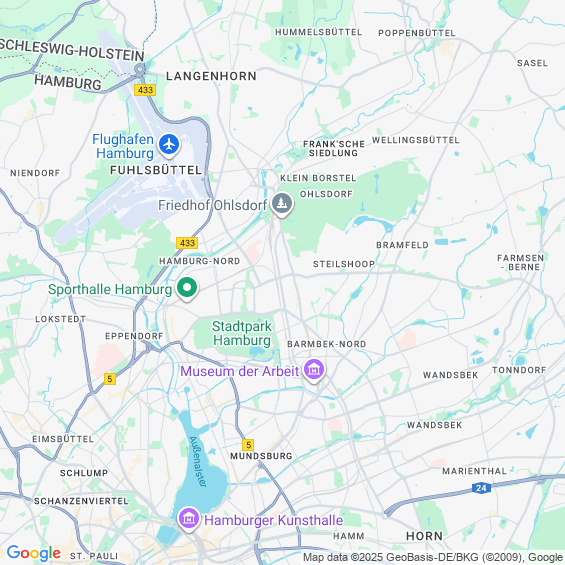The width and height of the screenshot is (565, 565).
Task: Click the Museum der Arbeit museum icon
Action: [314, 371]
